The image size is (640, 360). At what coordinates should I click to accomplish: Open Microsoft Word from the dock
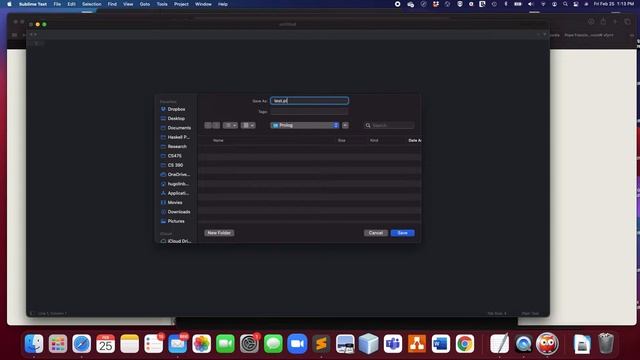[x=440, y=344]
